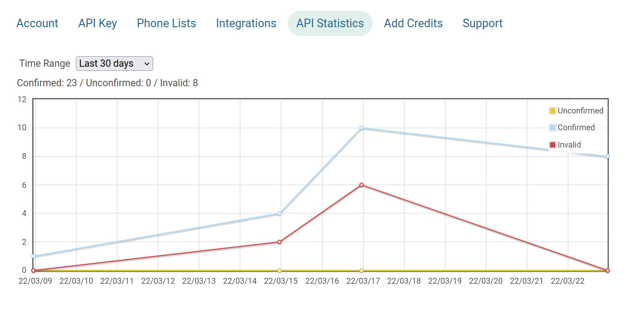Visit the Support tab

tap(483, 23)
